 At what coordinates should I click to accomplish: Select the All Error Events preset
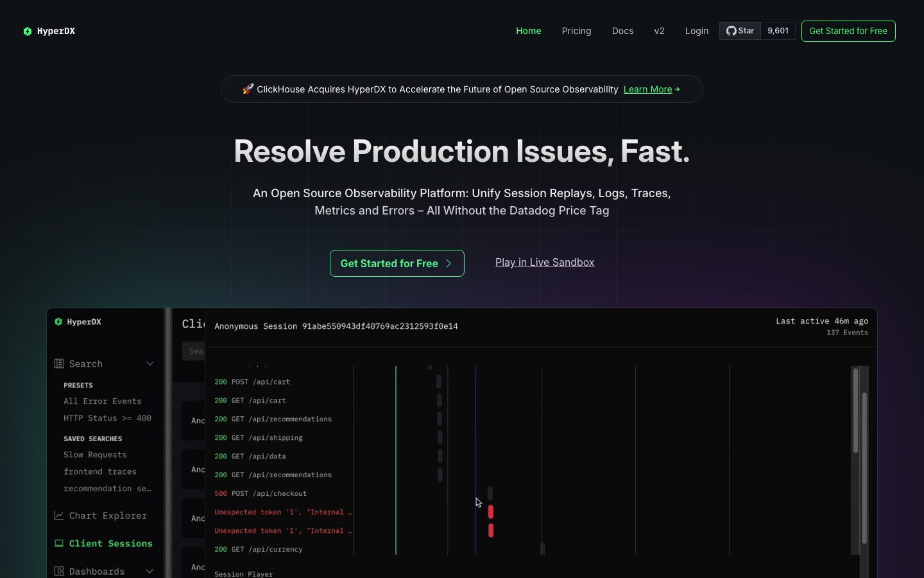pos(102,401)
